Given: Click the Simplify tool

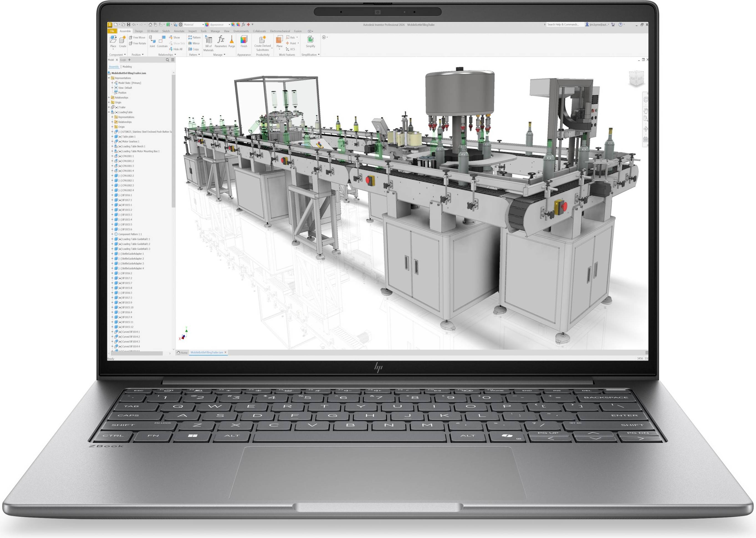Looking at the screenshot, I should point(310,42).
